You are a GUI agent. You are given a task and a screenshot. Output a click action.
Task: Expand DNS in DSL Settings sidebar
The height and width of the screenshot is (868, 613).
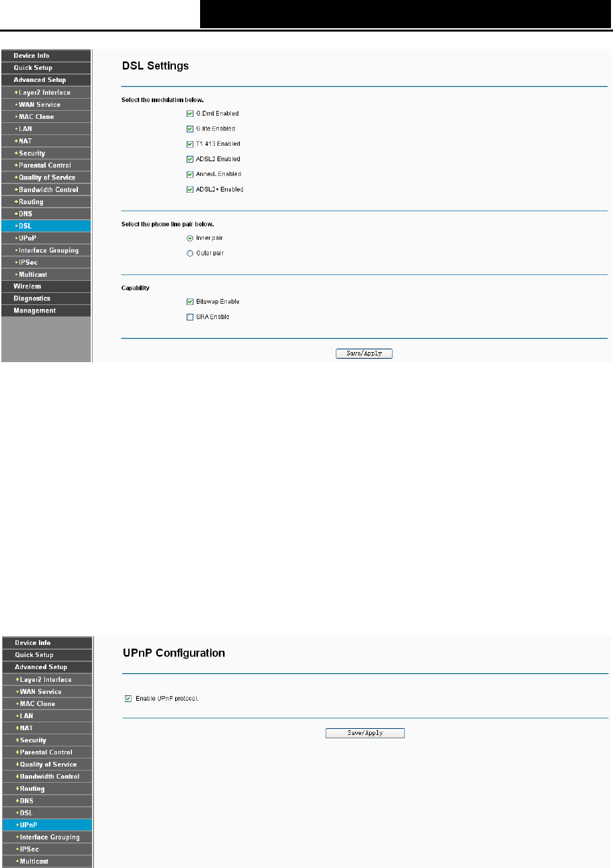click(x=46, y=214)
